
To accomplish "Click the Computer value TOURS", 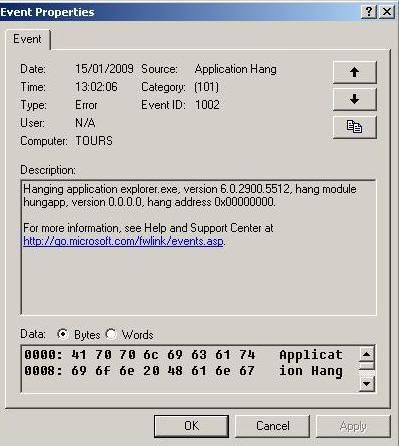I will point(94,141).
